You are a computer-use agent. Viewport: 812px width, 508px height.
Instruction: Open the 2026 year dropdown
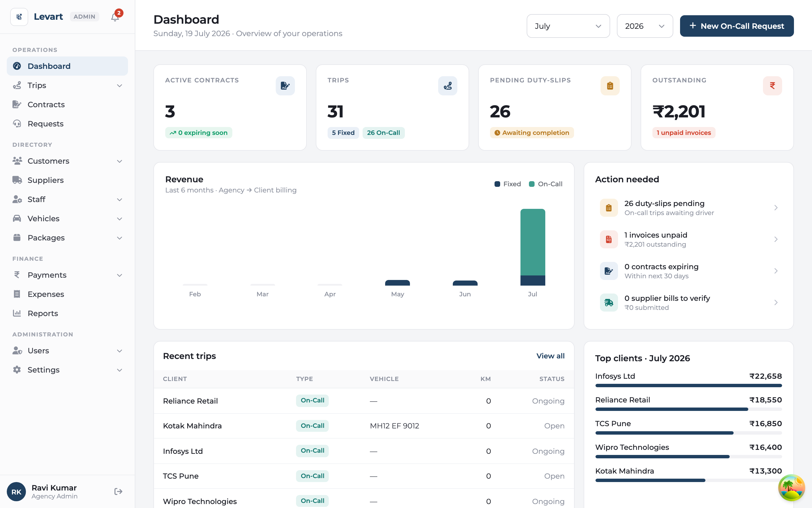click(645, 26)
